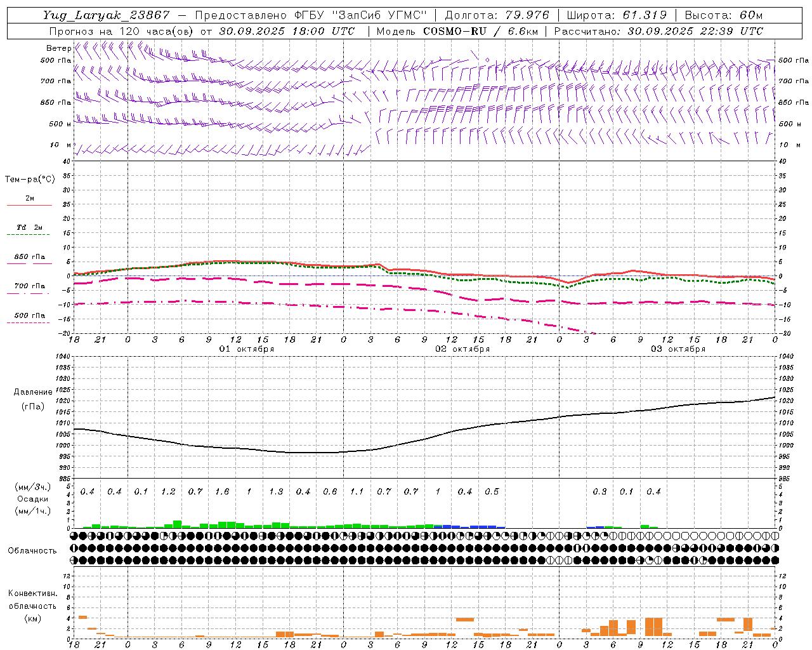Click calculated time 30.09.2025 22:39 UTC

[695, 31]
